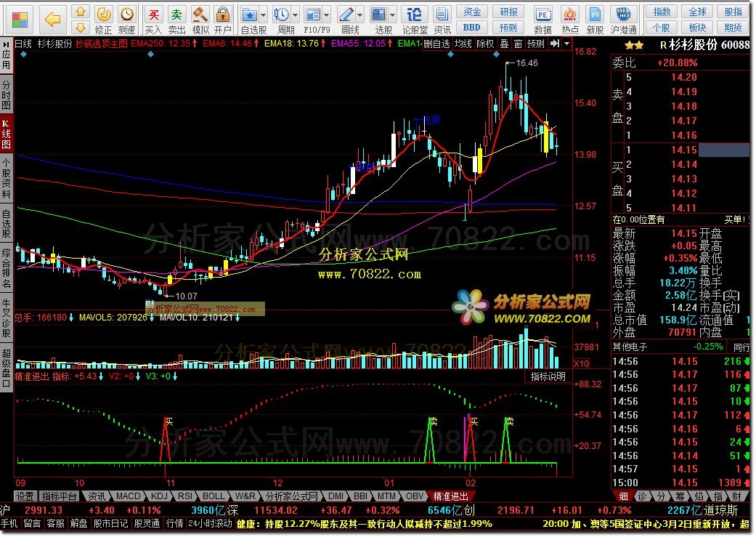Click the up arrow page icon
This screenshot has width=756, height=537.
[81, 12]
